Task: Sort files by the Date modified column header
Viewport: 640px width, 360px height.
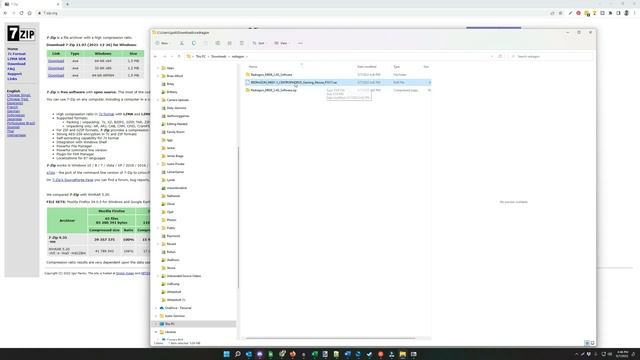Action: coord(367,67)
